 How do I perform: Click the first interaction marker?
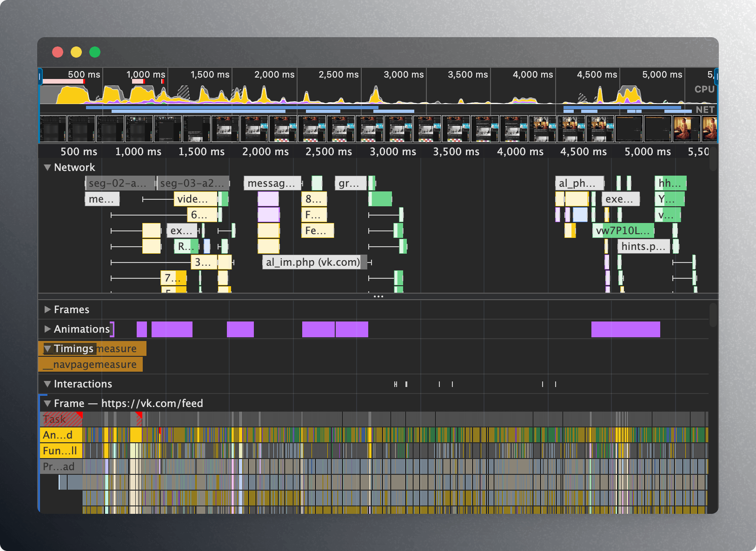tap(396, 384)
